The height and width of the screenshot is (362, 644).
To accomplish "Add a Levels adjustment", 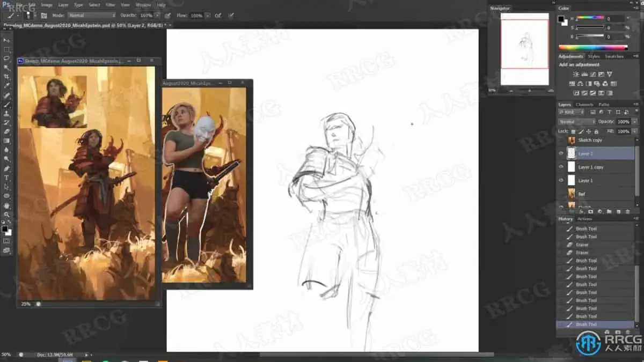I will tap(584, 75).
